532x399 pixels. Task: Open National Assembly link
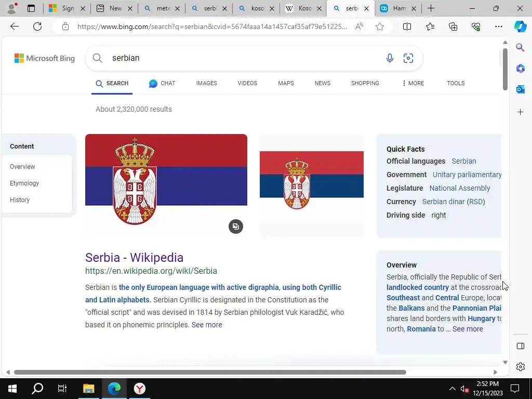459,188
